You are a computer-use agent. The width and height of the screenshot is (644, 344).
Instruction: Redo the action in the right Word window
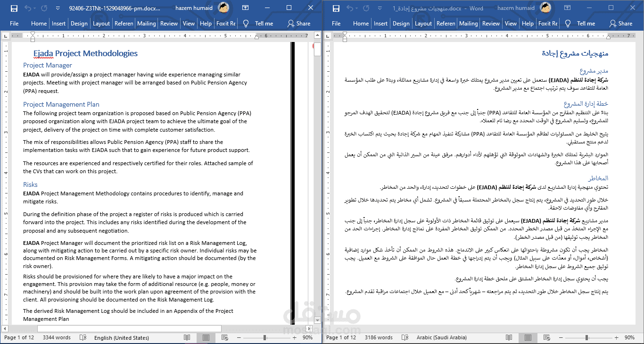(x=366, y=8)
